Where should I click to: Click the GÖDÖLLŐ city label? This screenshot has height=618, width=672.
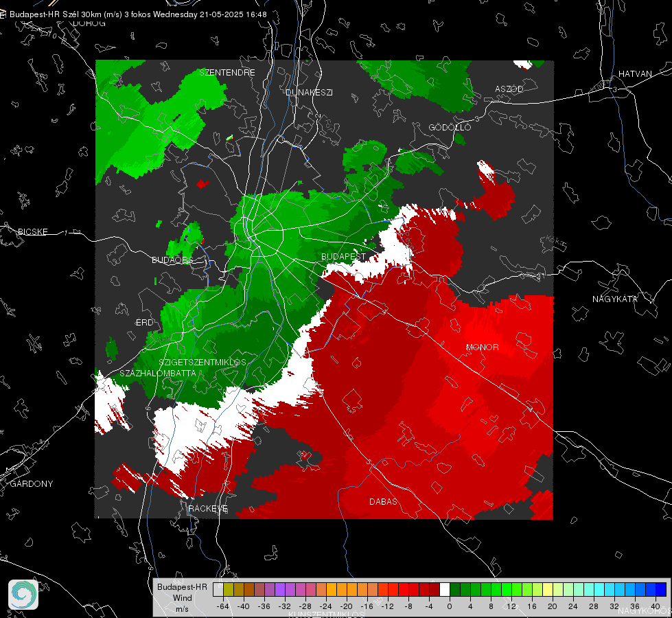coord(450,127)
